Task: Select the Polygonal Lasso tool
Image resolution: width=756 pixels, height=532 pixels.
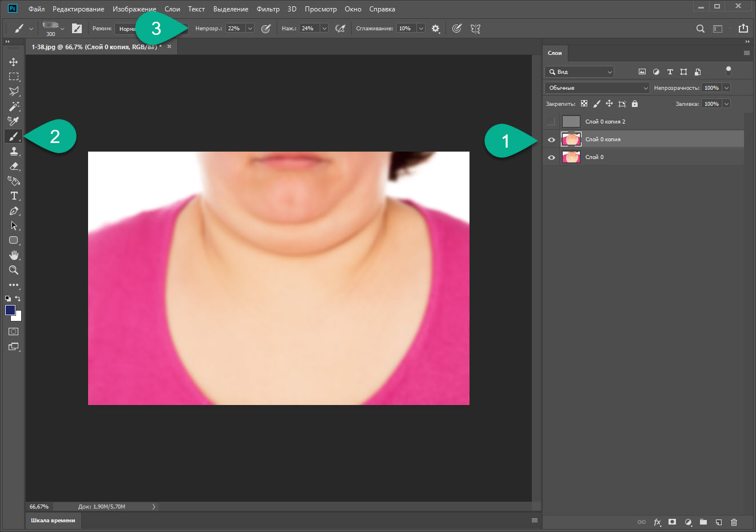Action: [14, 92]
